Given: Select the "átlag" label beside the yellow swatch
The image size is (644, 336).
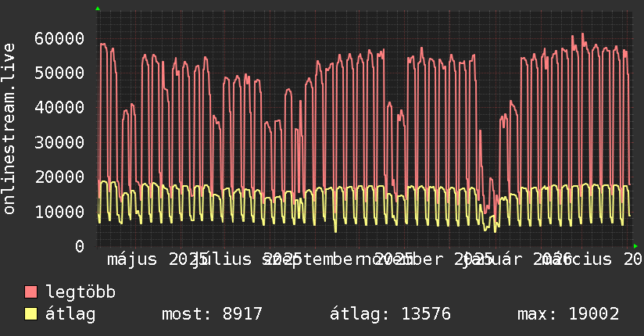Looking at the screenshot, I should point(70,314).
